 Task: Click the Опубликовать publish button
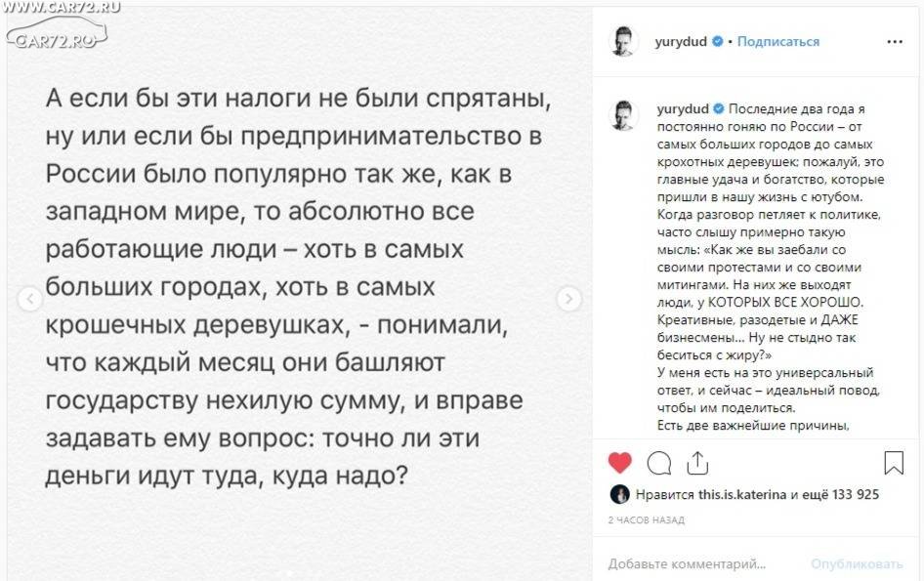857,564
